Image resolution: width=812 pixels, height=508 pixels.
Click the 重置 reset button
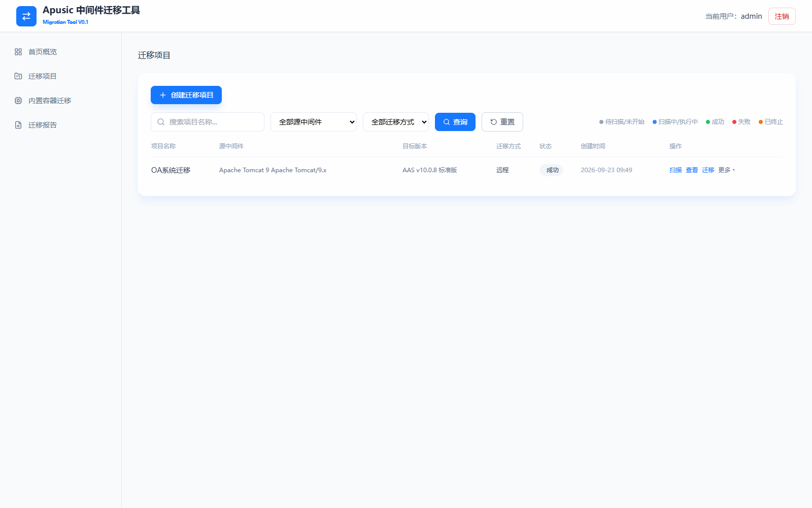tap(502, 122)
